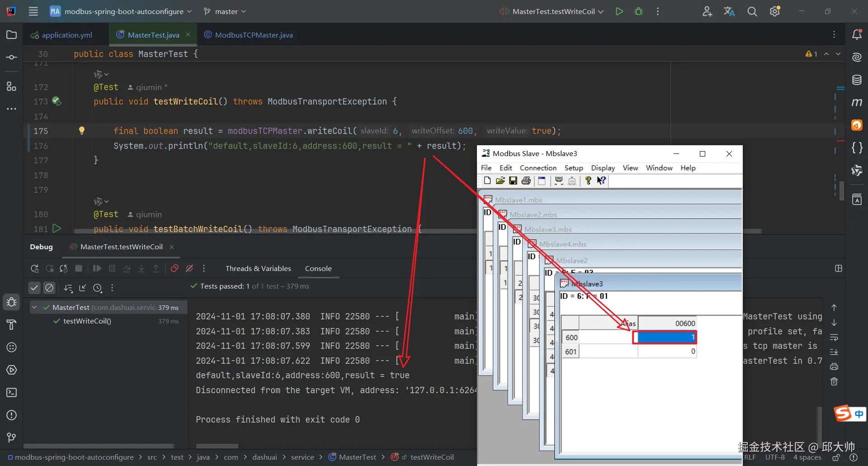
Task: Open the Maven tool window
Action: pyautogui.click(x=857, y=103)
